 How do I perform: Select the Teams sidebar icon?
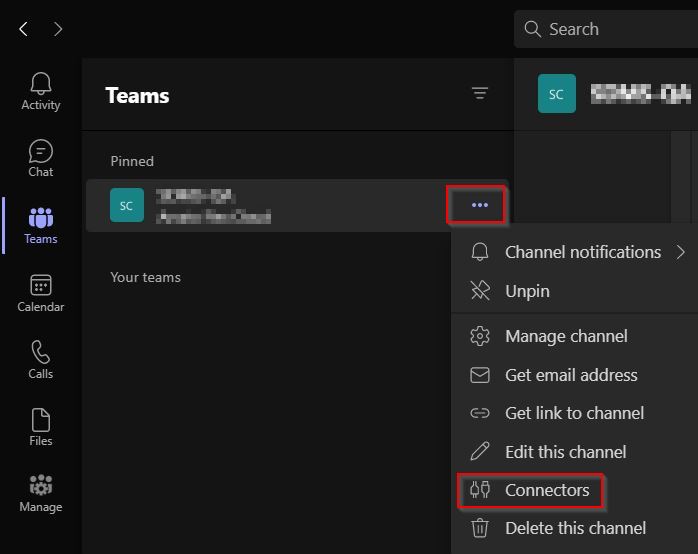click(41, 226)
